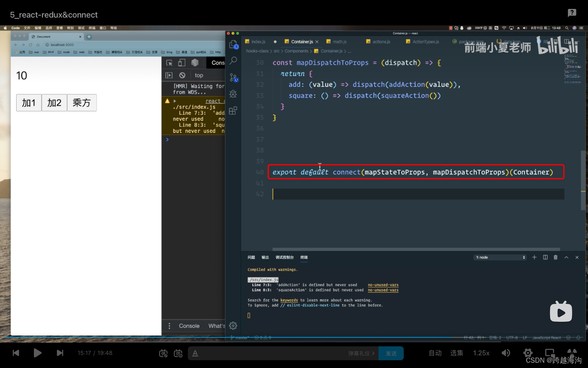Viewport: 588px width, 368px height.
Task: Open the 输出 output panel tab
Action: click(265, 257)
